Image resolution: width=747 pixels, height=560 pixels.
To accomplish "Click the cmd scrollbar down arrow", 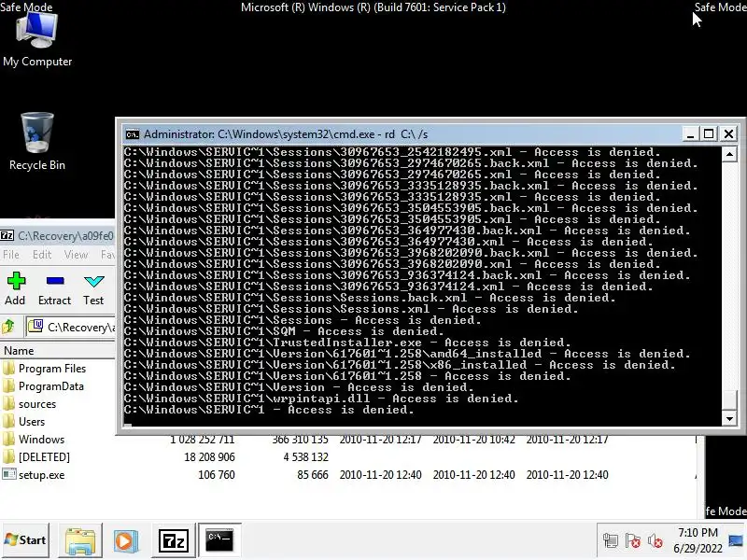I will 729,418.
